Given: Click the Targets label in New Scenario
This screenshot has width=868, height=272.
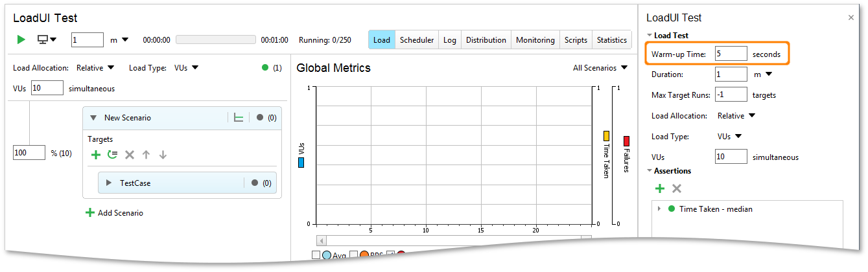Looking at the screenshot, I should (x=100, y=139).
